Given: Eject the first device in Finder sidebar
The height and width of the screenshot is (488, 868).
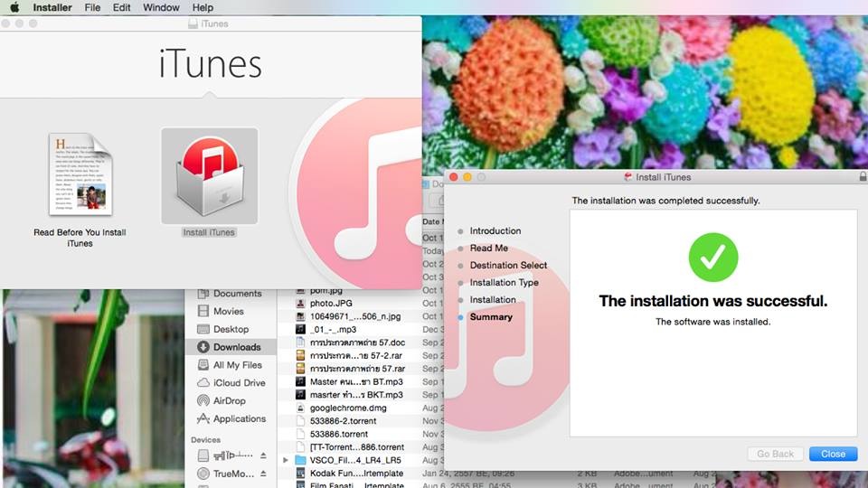Looking at the screenshot, I should (x=263, y=455).
